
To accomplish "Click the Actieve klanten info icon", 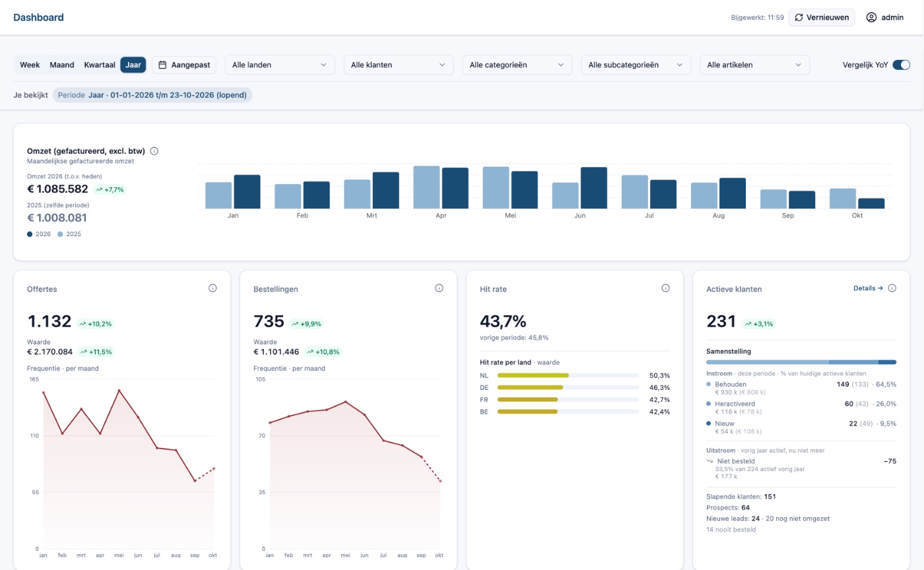I will (892, 288).
